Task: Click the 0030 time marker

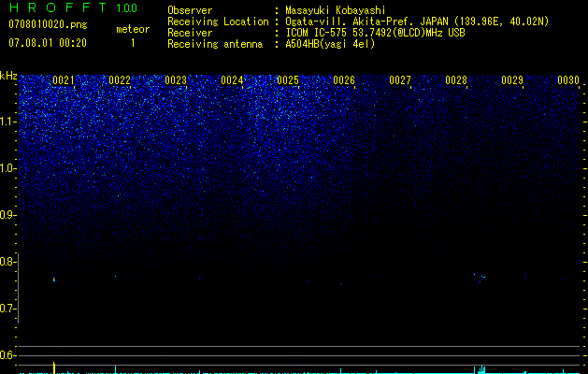Action: (x=568, y=80)
